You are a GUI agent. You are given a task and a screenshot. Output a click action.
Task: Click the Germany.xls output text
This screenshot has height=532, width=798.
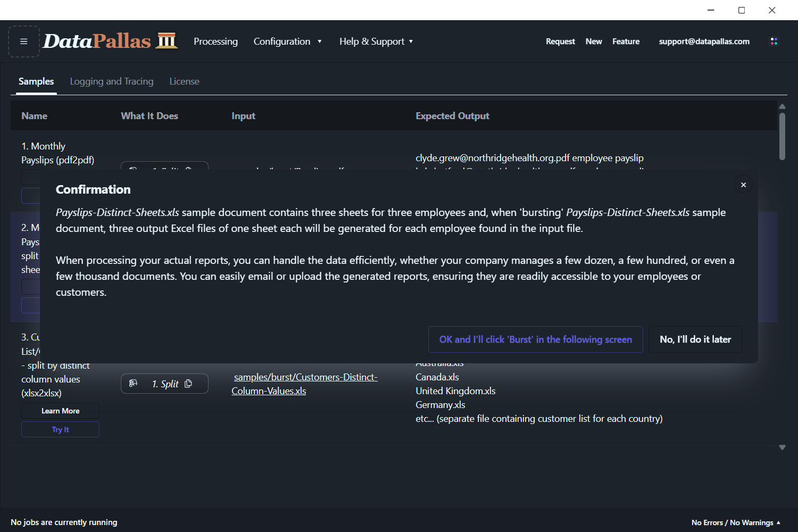pyautogui.click(x=440, y=405)
